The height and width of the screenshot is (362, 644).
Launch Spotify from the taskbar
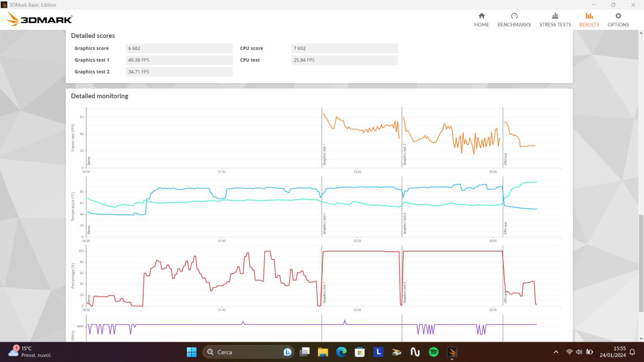point(434,352)
